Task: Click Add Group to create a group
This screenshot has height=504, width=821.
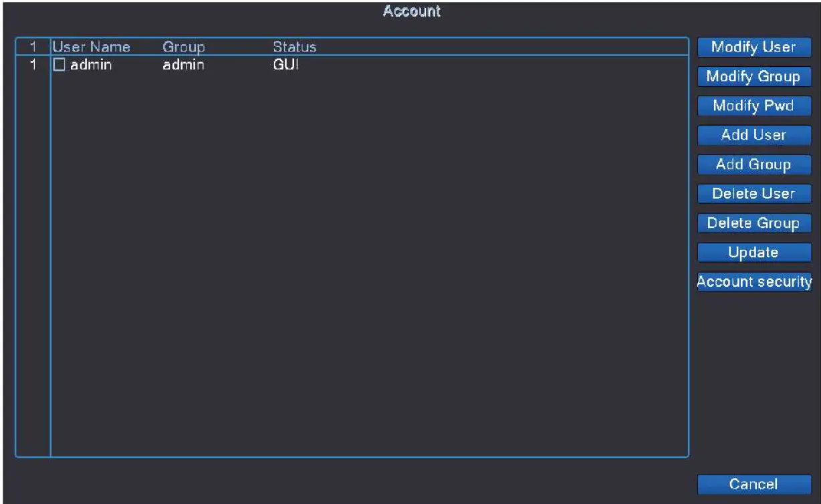Action: coord(753,164)
